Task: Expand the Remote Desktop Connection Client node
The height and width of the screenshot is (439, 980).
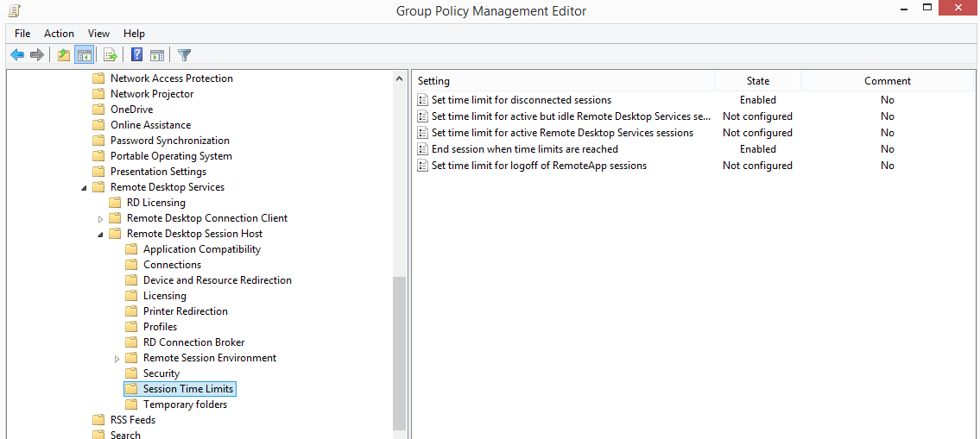Action: 101,218
